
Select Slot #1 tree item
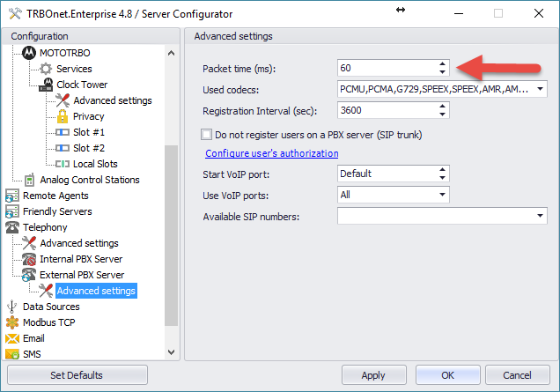pyautogui.click(x=89, y=132)
